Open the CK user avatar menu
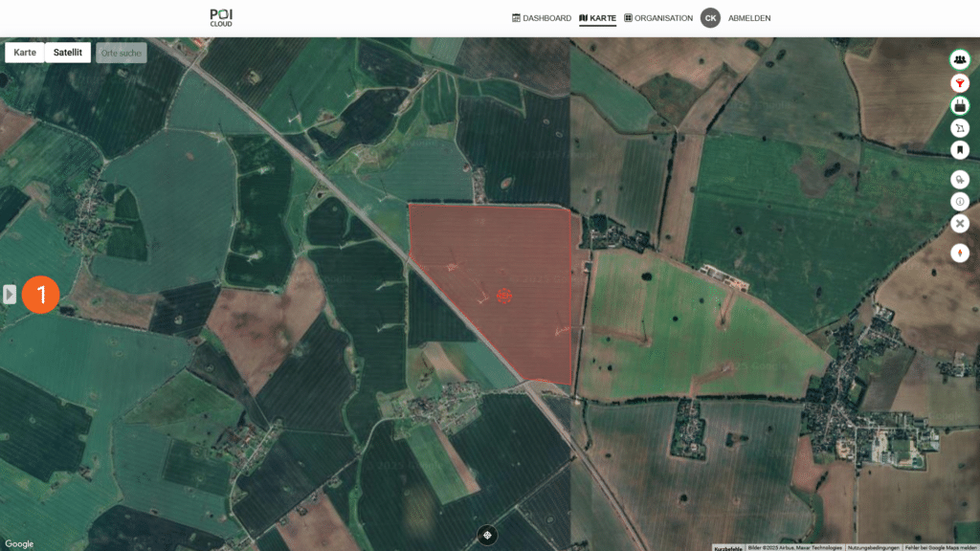 [710, 18]
